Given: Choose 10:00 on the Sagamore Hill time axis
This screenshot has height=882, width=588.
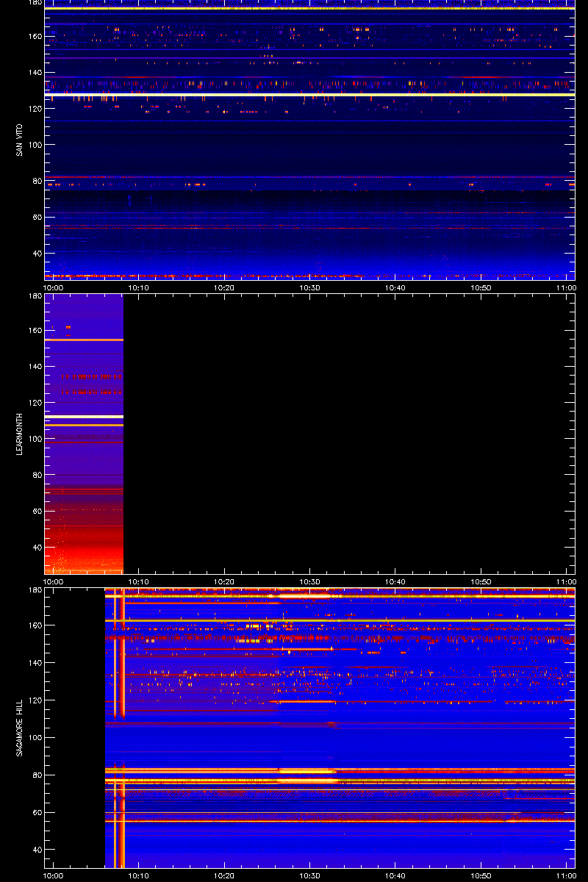Looking at the screenshot, I should (x=54, y=875).
